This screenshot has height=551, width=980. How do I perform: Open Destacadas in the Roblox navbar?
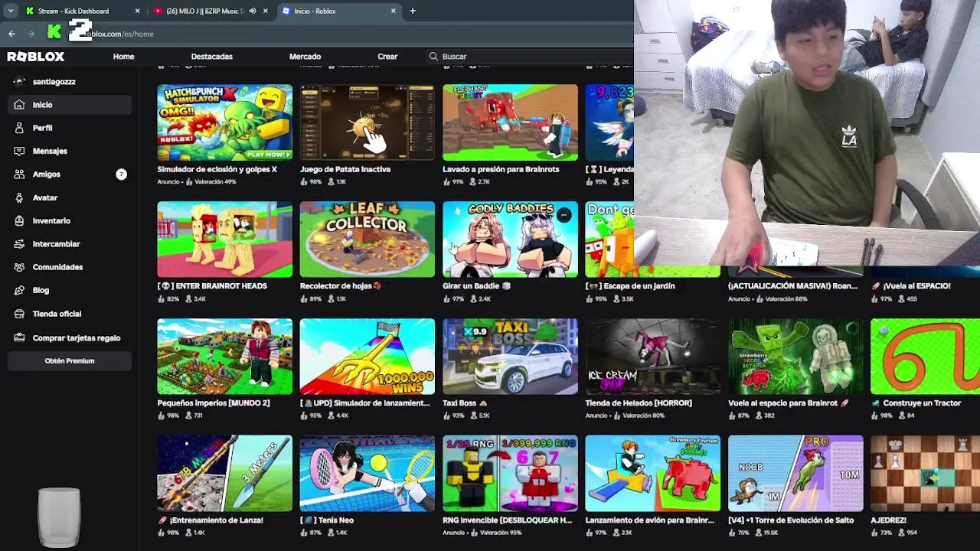[212, 57]
